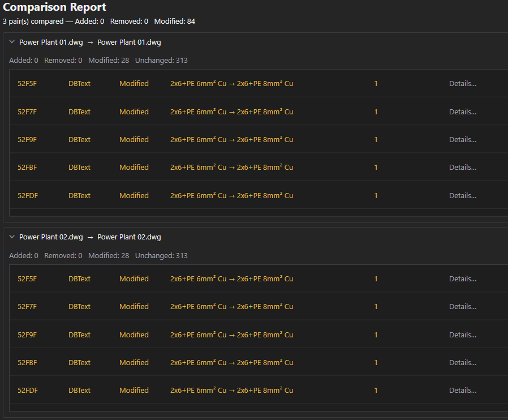Open Details for 52F9F in Power Plant 01
The width and height of the screenshot is (508, 420).
pos(463,140)
